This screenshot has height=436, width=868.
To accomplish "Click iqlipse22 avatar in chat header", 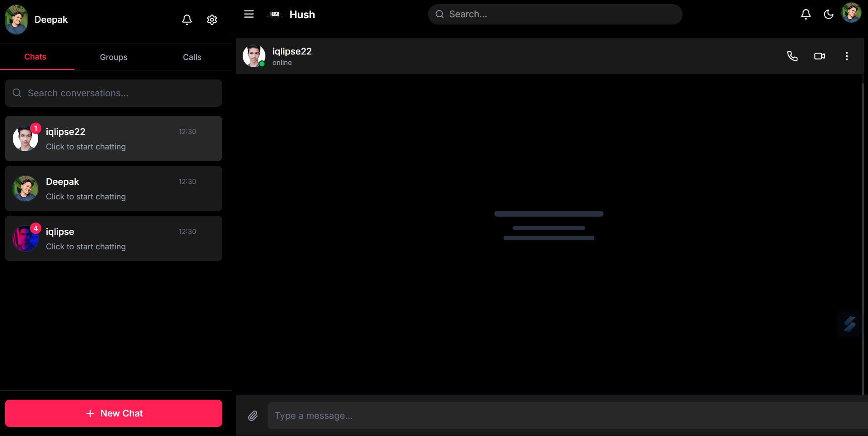I will [x=254, y=56].
